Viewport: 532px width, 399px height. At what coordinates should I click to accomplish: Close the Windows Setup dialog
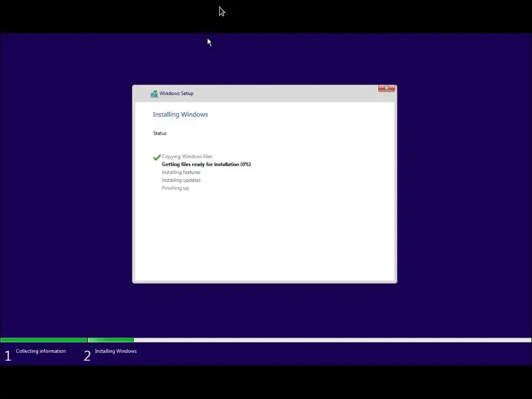(387, 88)
